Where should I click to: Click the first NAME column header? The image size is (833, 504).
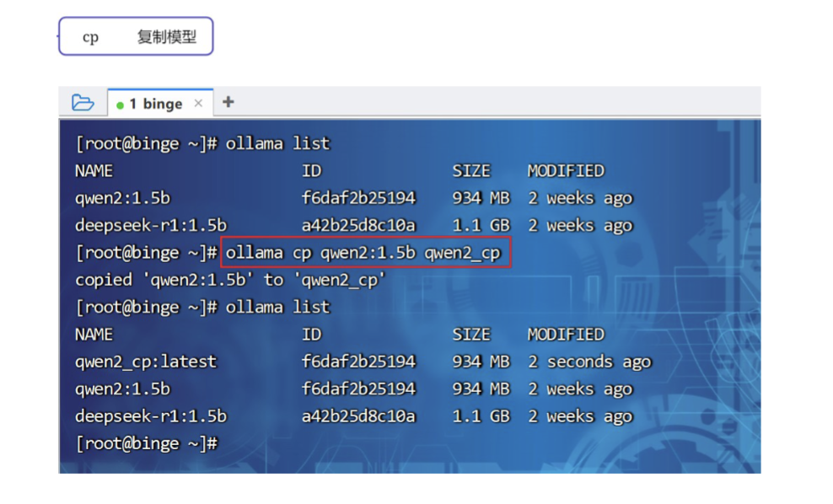coord(94,171)
